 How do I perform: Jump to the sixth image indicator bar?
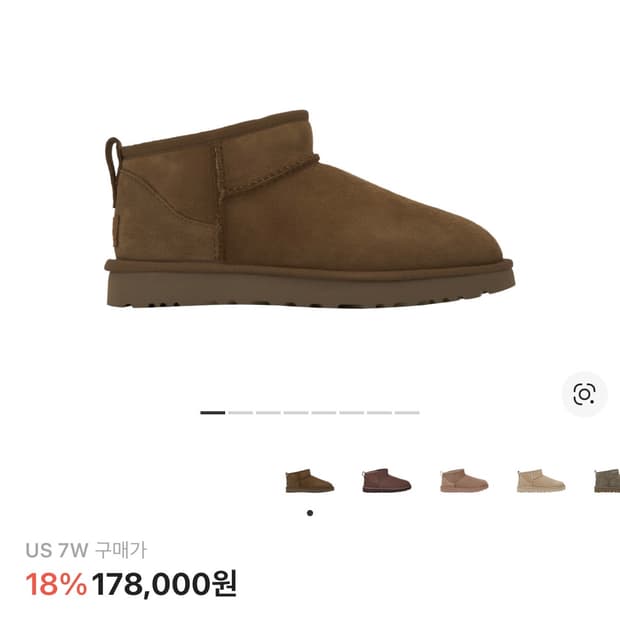tap(352, 413)
